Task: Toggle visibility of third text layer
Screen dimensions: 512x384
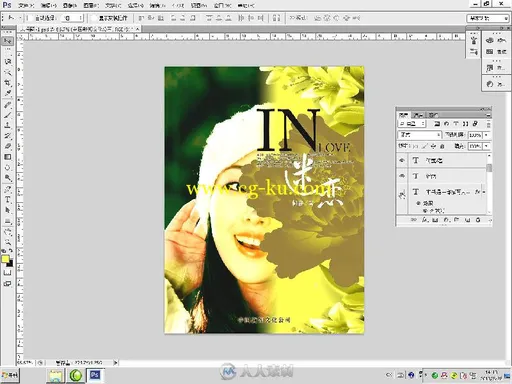Action: 402,192
